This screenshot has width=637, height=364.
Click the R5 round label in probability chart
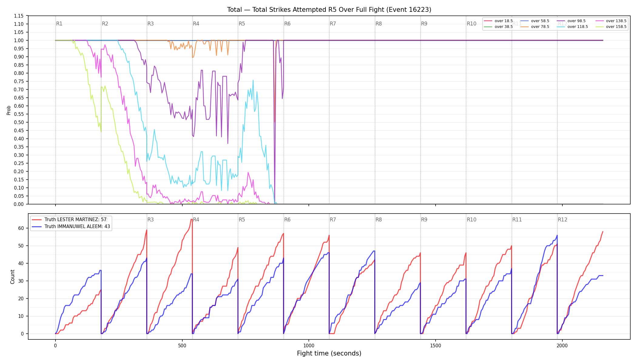[x=242, y=24]
